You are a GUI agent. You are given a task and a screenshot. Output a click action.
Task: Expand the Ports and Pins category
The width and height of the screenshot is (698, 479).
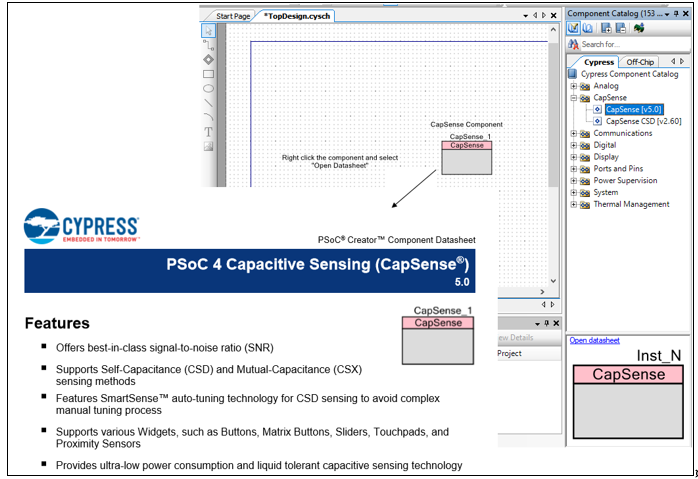574,169
